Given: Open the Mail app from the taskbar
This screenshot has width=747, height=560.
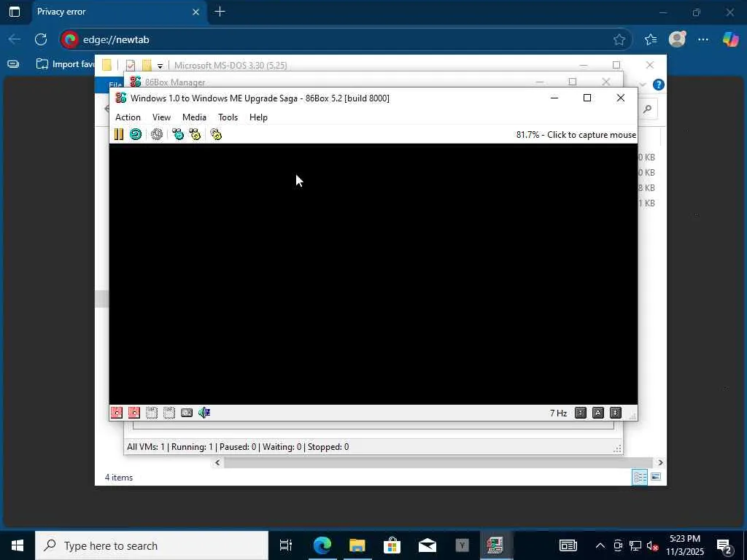Looking at the screenshot, I should click(427, 545).
